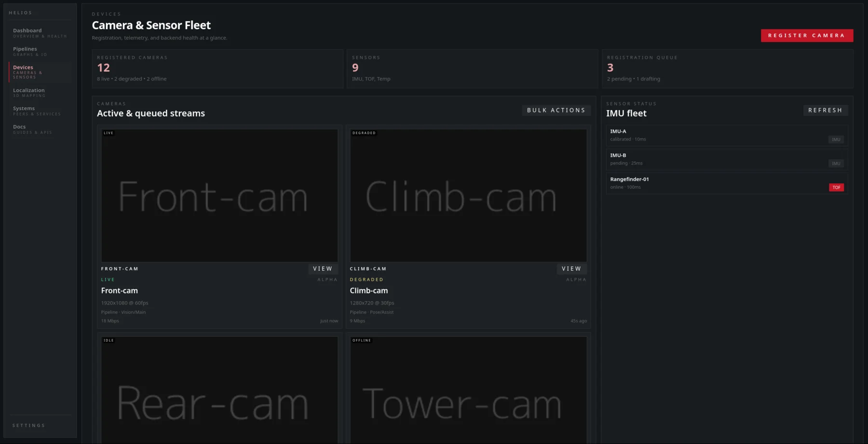The height and width of the screenshot is (444, 868).
Task: Open Docs guides & APIs
Action: pyautogui.click(x=40, y=129)
